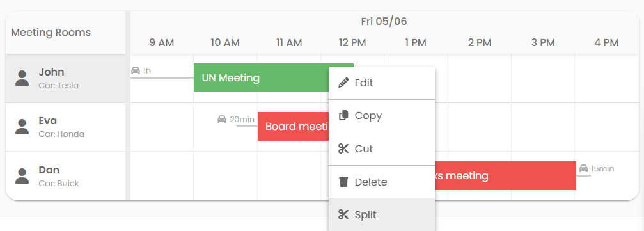644x231 pixels.
Task: Click the copy icon in context menu
Action: tap(343, 115)
